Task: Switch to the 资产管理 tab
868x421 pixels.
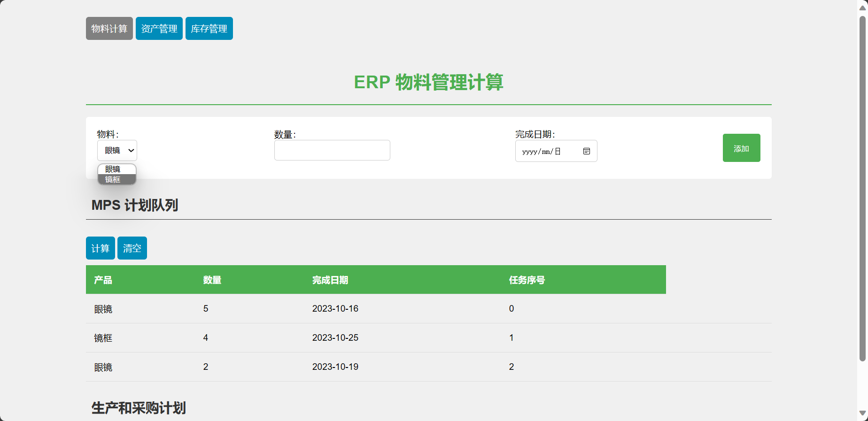Action: [x=159, y=29]
